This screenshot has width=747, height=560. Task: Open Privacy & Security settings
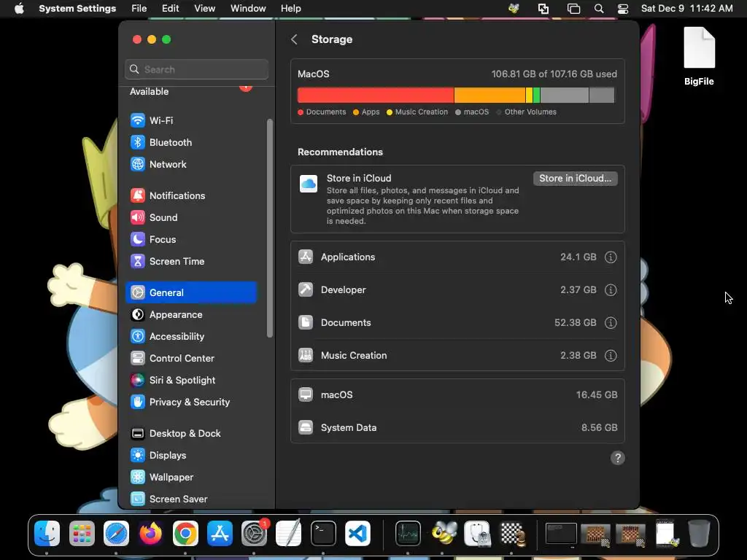pyautogui.click(x=191, y=402)
